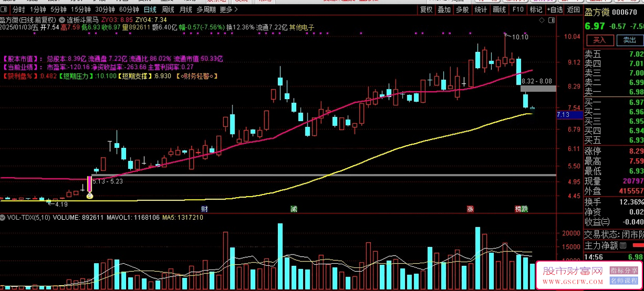This screenshot has width=644, height=291.
Task: Select the 买四 order book row
Action: point(614,131)
